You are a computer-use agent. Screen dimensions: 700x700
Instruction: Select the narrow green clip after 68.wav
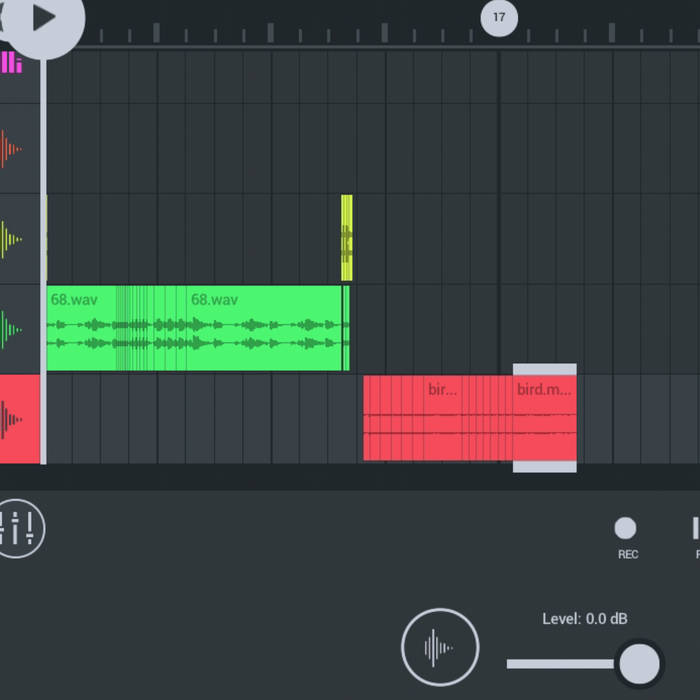[x=346, y=329]
